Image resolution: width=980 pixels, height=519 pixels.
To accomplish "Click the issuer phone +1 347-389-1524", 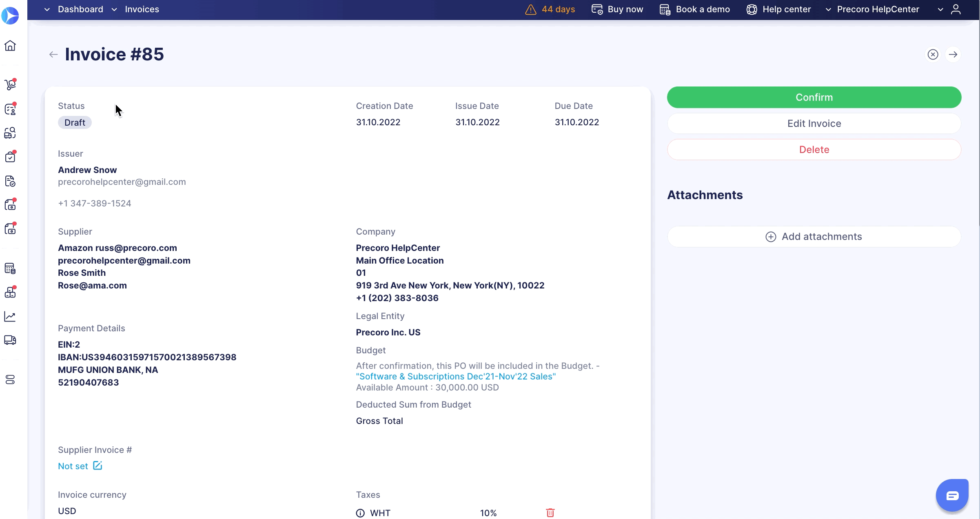I will point(95,203).
